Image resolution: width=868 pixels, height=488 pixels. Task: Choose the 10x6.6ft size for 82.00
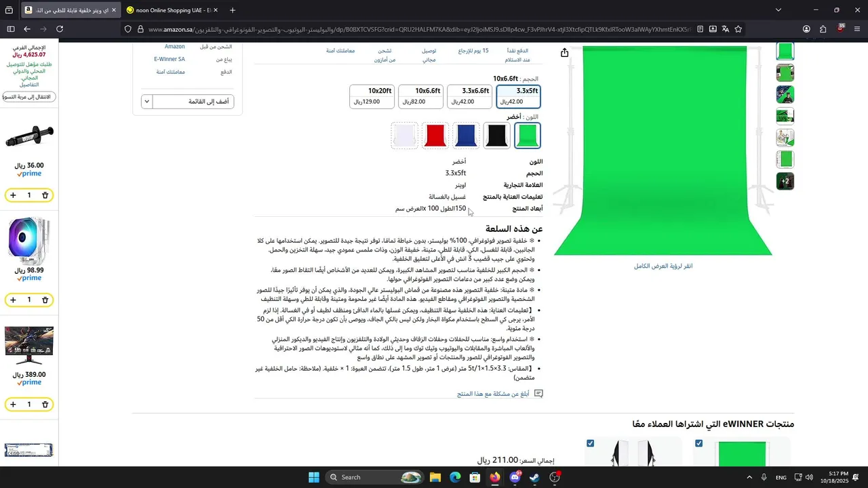[x=421, y=96]
